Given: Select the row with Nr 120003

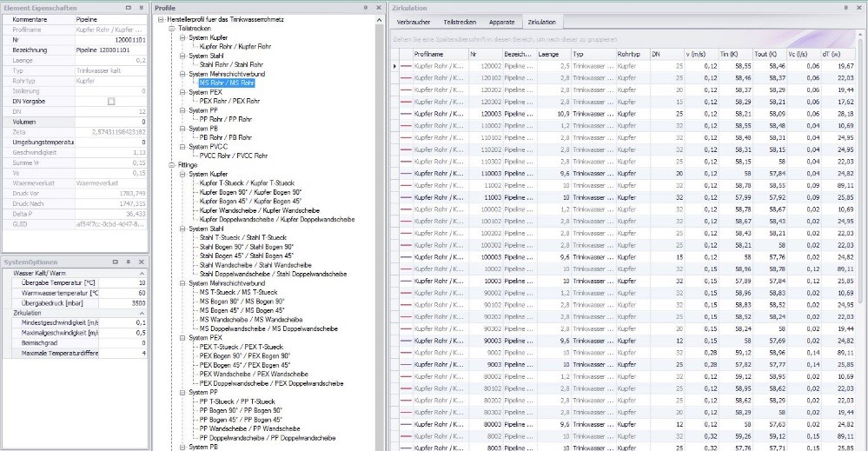Looking at the screenshot, I should [623, 114].
